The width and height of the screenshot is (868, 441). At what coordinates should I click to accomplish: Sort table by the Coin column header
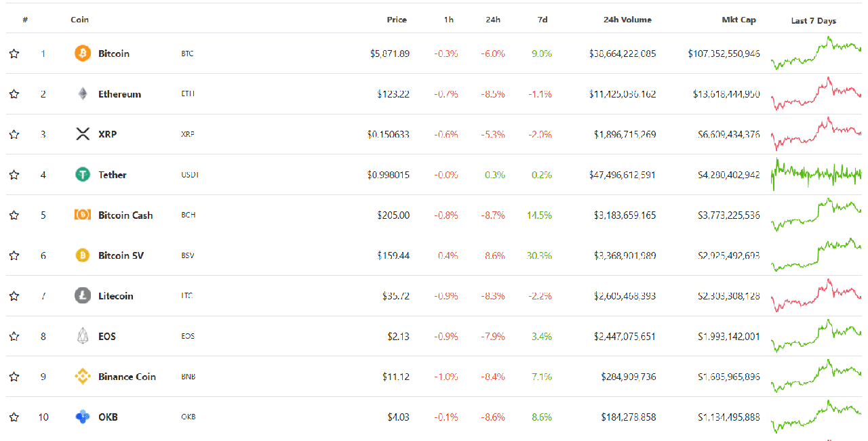pyautogui.click(x=79, y=20)
